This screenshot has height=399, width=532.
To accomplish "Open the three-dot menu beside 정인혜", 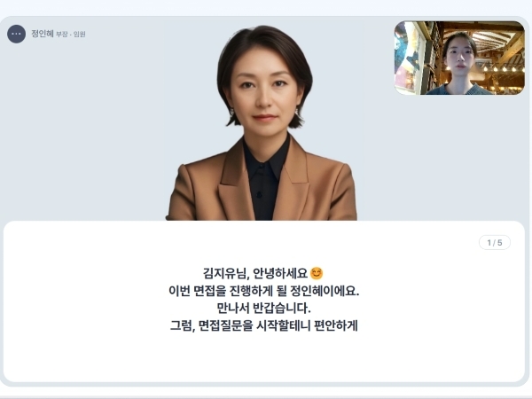I will 16,34.
